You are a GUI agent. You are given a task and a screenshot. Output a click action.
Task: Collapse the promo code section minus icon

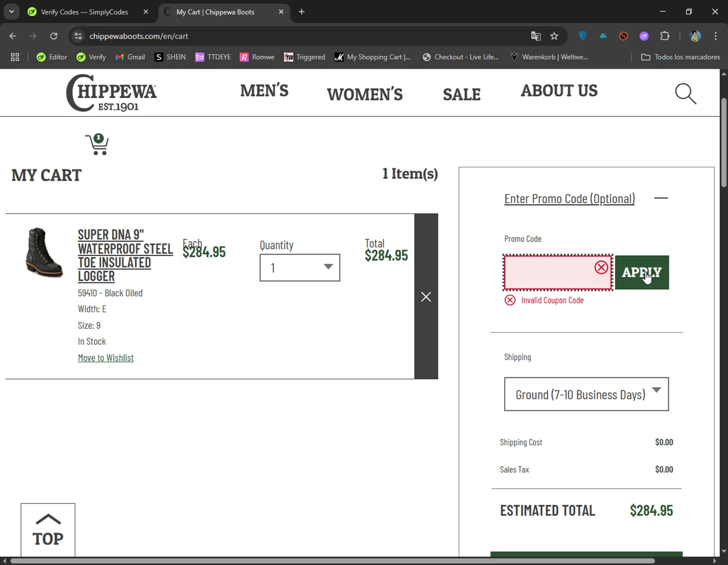661,198
